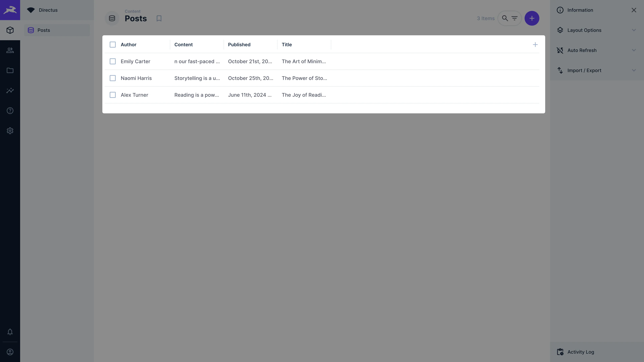Open notifications from the bell icon
The width and height of the screenshot is (644, 362).
click(10, 332)
